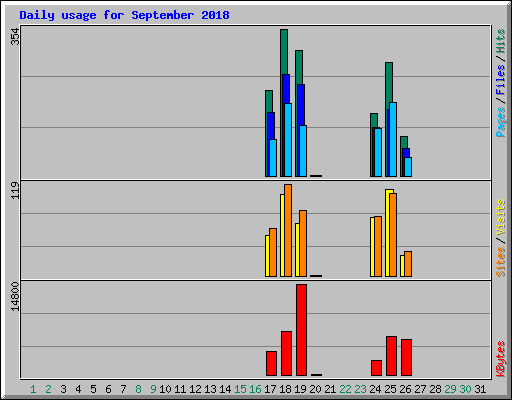Click day 12 on the x-axis
The image size is (512, 400).
click(195, 389)
